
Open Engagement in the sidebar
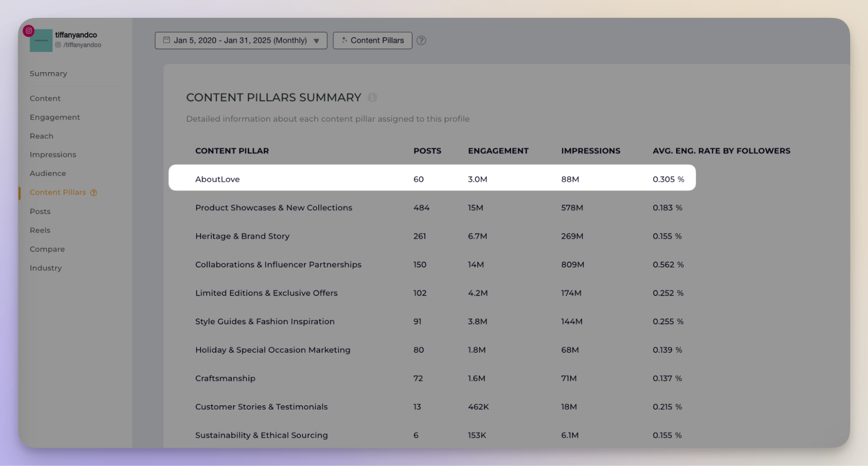[55, 117]
